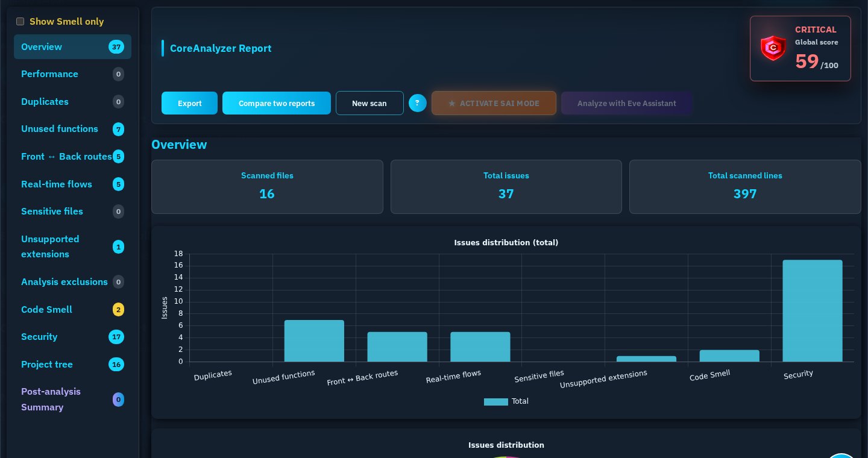Image resolution: width=868 pixels, height=458 pixels.
Task: Click the Post-analysis Summary badge 0
Action: 118,400
